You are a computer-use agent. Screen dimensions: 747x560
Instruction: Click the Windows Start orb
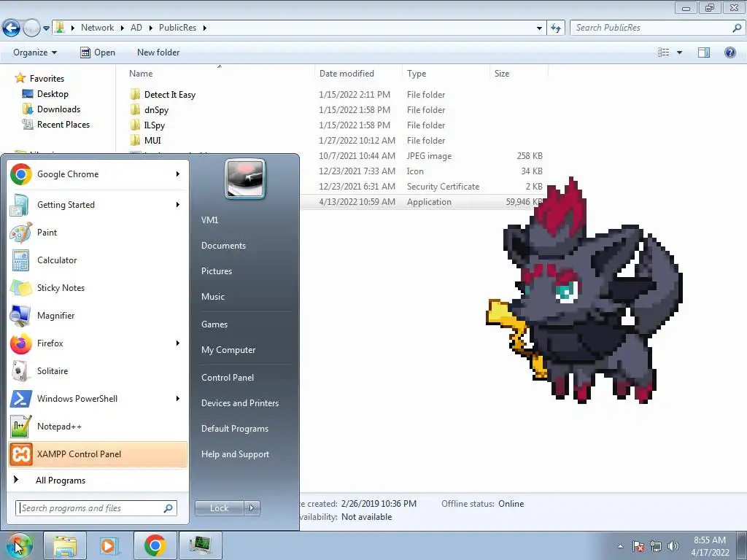pos(20,545)
